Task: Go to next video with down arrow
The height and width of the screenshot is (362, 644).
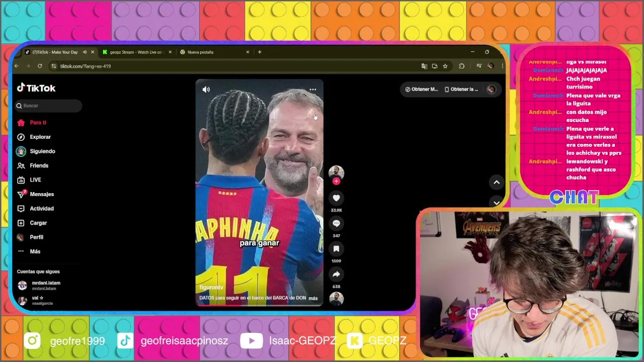Action: [496, 203]
